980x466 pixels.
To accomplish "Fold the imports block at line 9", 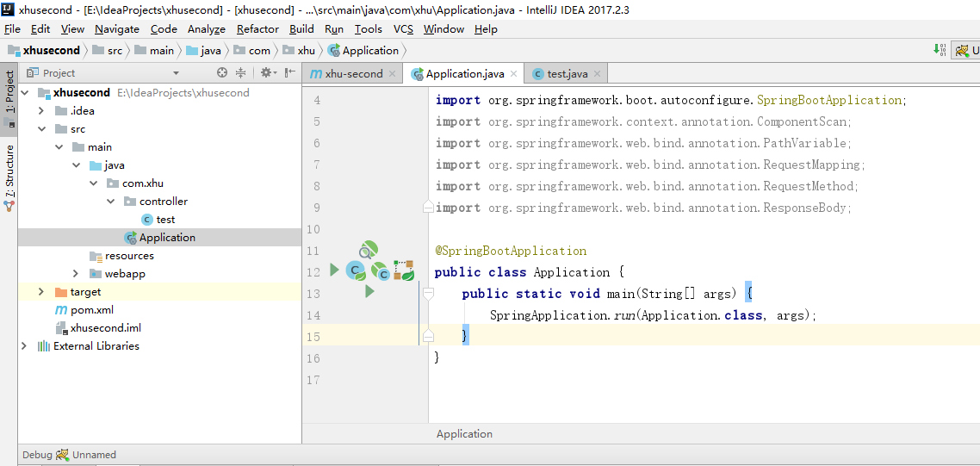I will pos(428,206).
